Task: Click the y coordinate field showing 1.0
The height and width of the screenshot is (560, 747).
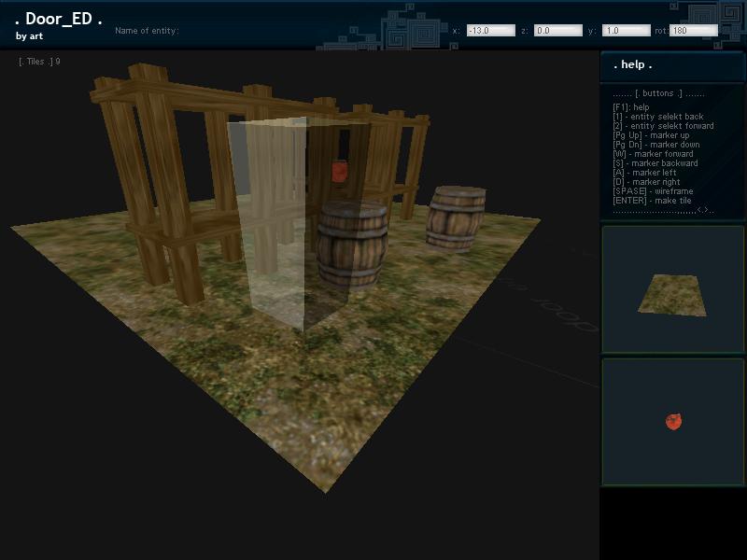Action: 626,31
